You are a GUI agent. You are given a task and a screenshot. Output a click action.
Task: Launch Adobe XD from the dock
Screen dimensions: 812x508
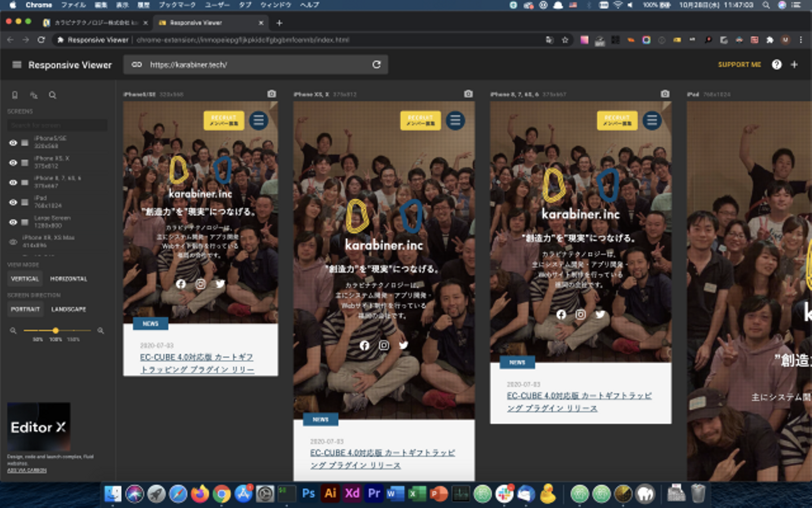click(x=352, y=494)
